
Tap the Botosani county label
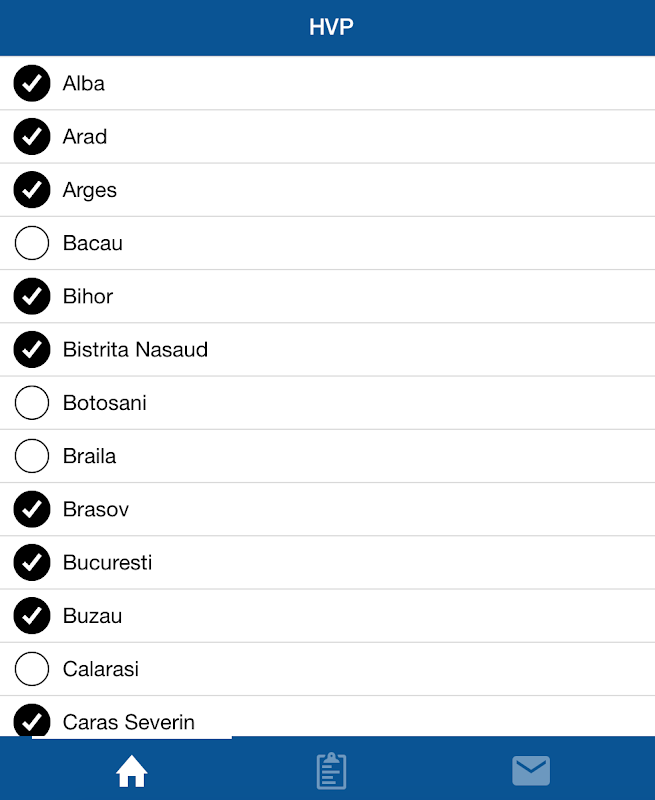105,403
